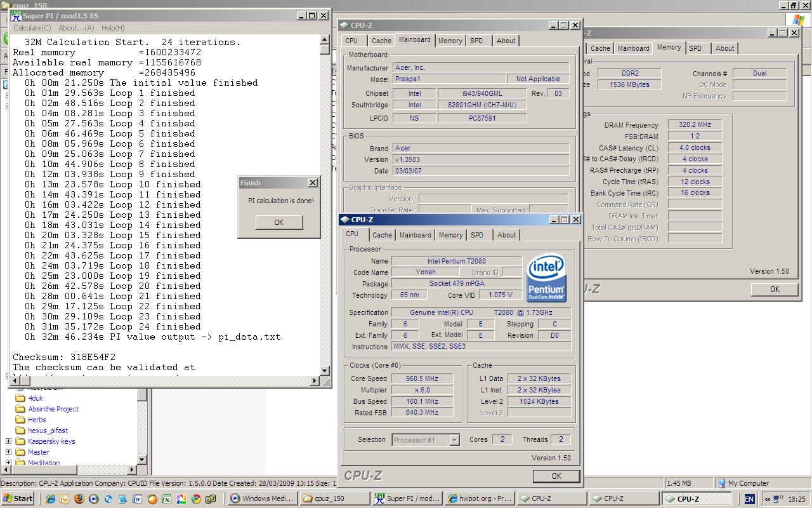Launch Internet Explorer from the Quick Launch bar
Viewport: 812px width, 508px height.
50,498
